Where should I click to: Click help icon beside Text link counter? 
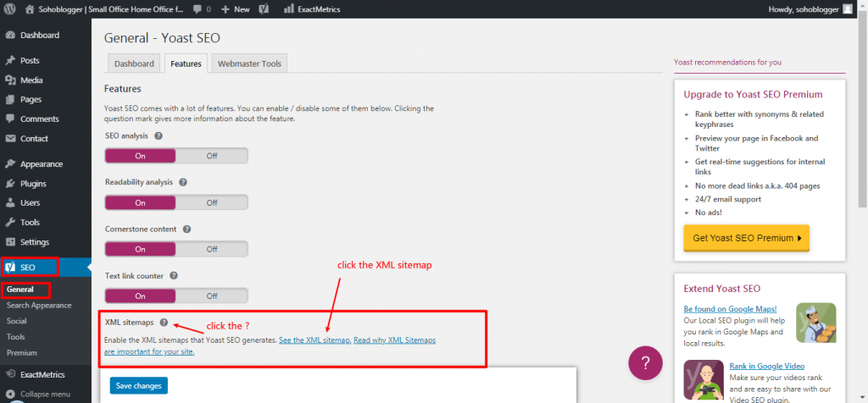(173, 275)
